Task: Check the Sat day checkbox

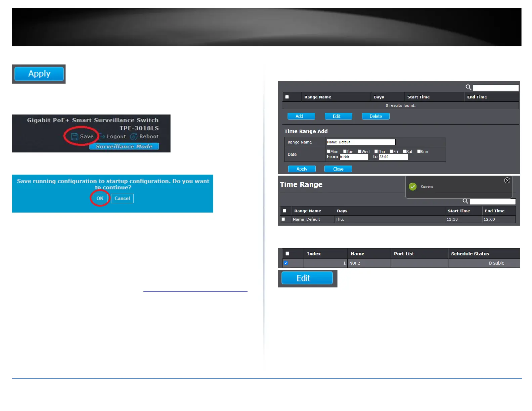Action: tap(404, 151)
